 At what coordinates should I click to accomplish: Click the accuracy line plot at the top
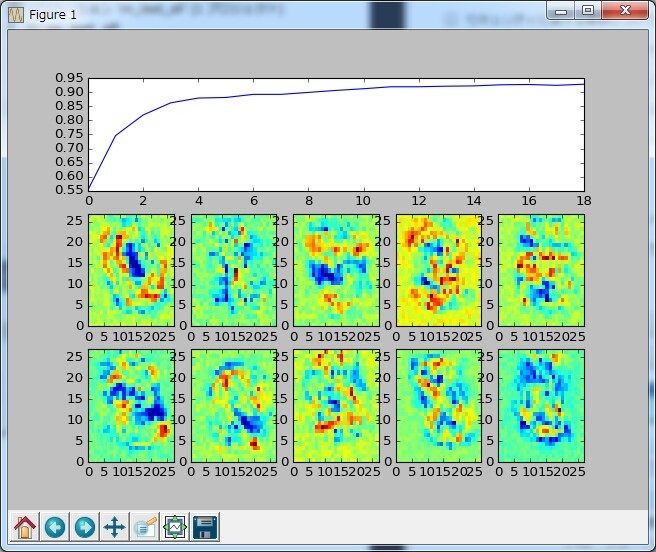(336, 135)
